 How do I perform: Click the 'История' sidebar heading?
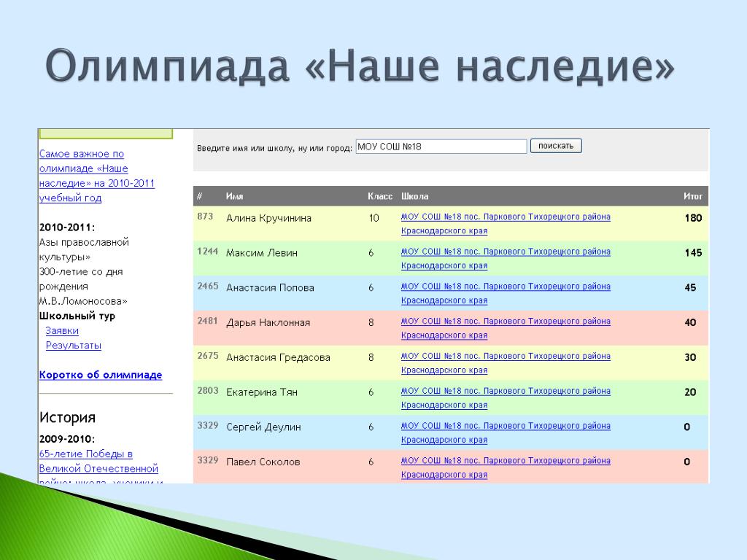coord(67,417)
